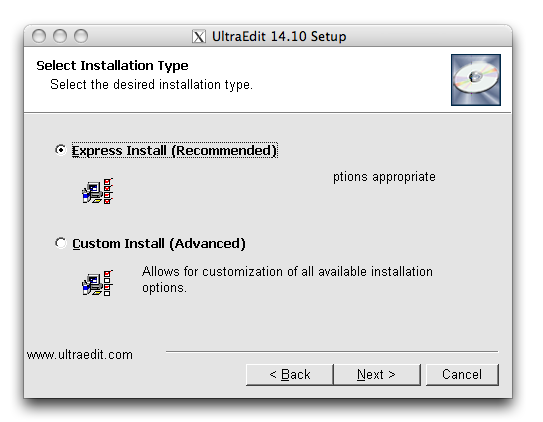Open the www.ultraedit.com link text
Screen dimensions: 543x422
click(80, 355)
